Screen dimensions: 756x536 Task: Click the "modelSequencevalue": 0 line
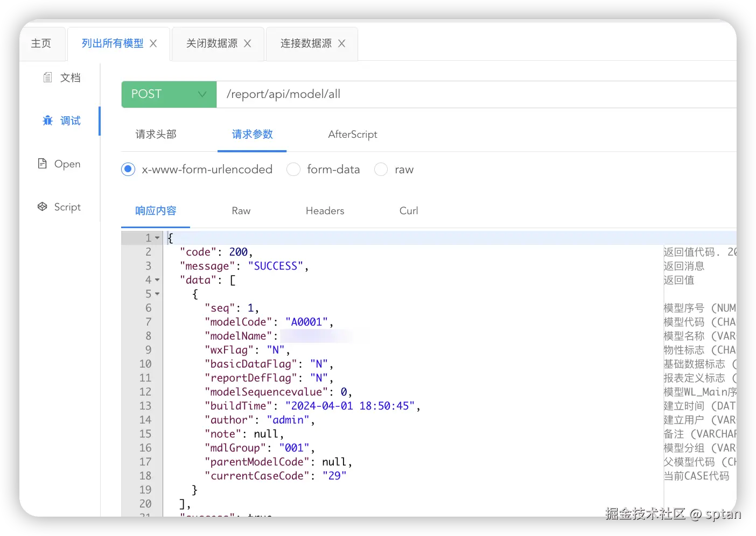(x=278, y=392)
